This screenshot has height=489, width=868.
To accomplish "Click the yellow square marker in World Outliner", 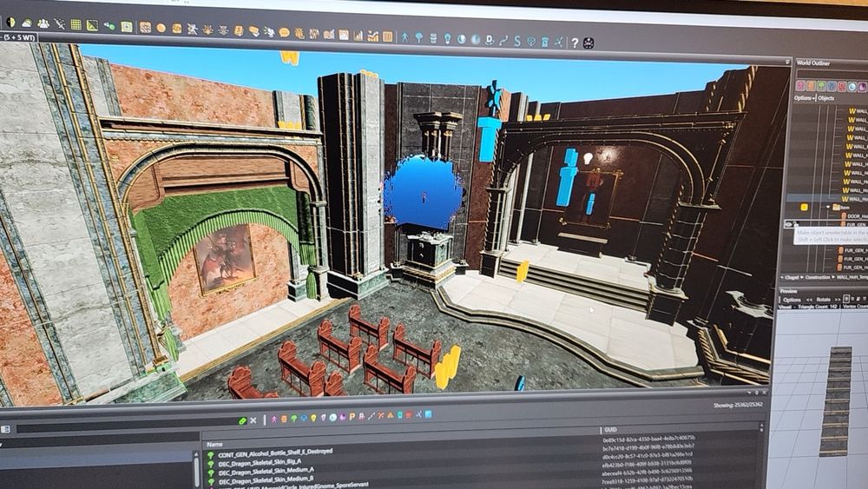I will (x=805, y=207).
